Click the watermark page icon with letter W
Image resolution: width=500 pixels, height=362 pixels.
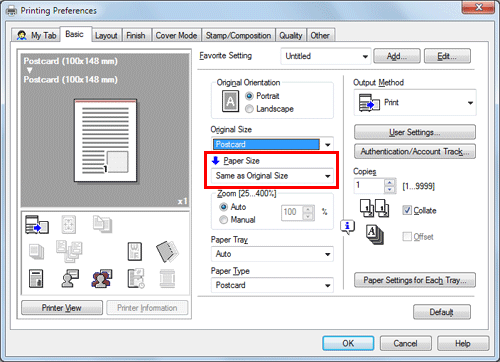point(135,251)
